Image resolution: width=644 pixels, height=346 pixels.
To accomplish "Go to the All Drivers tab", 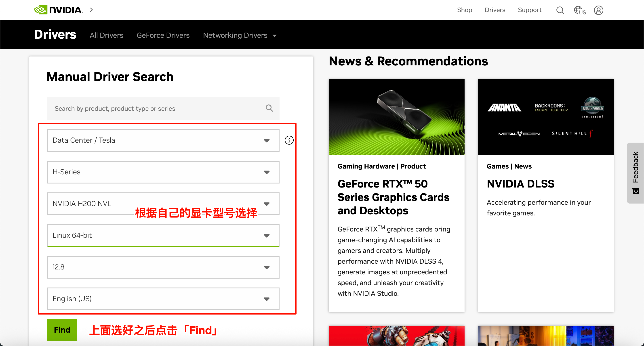I will click(107, 35).
